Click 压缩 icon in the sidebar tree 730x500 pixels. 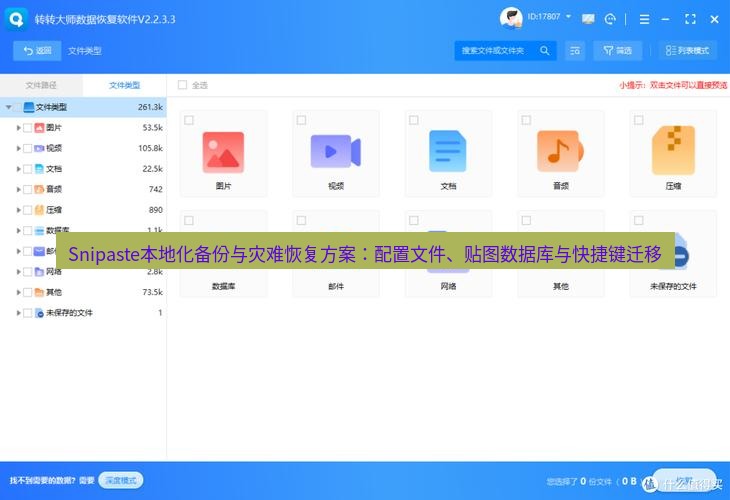click(x=40, y=209)
